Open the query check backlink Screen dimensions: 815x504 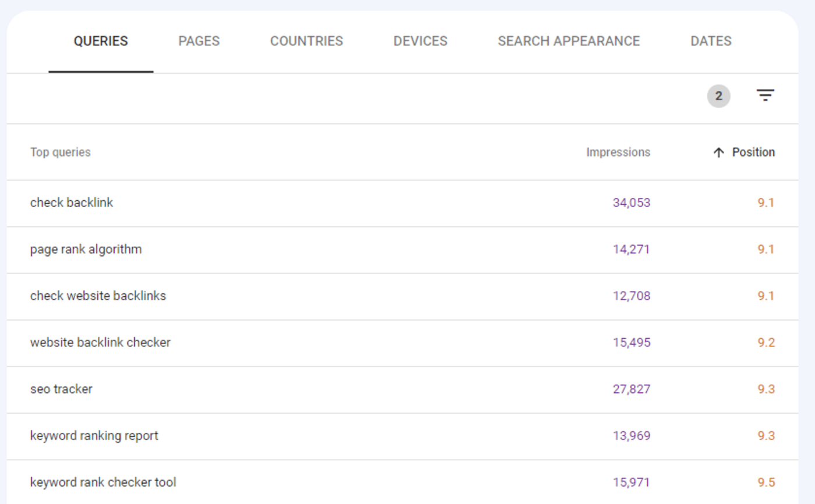72,203
